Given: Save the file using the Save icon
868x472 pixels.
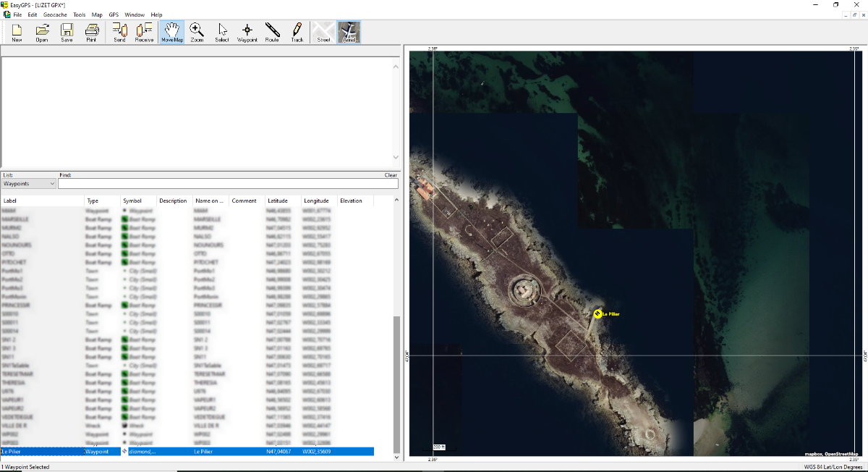Looking at the screenshot, I should 67,33.
